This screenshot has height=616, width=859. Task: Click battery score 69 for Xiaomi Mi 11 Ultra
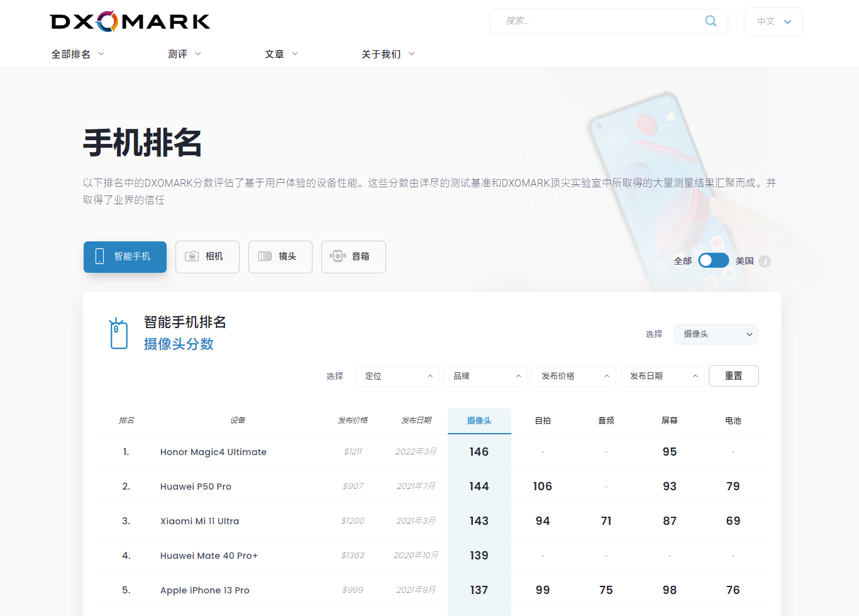[733, 521]
